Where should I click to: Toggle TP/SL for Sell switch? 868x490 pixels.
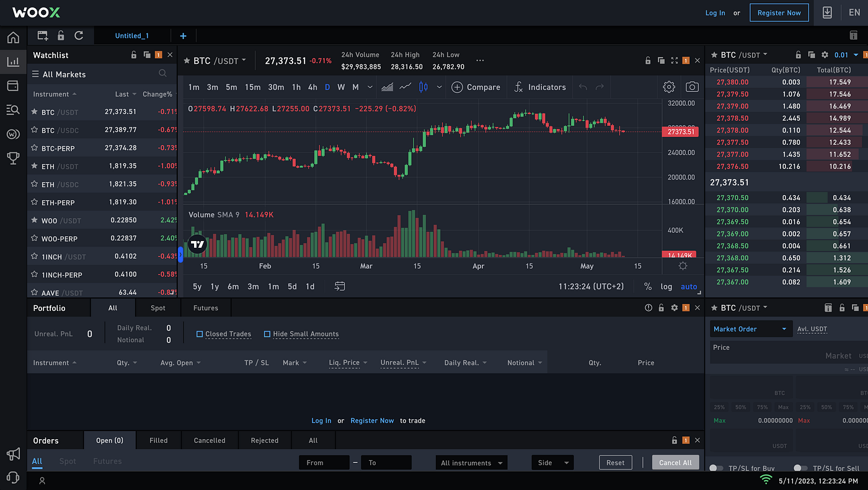pyautogui.click(x=800, y=468)
